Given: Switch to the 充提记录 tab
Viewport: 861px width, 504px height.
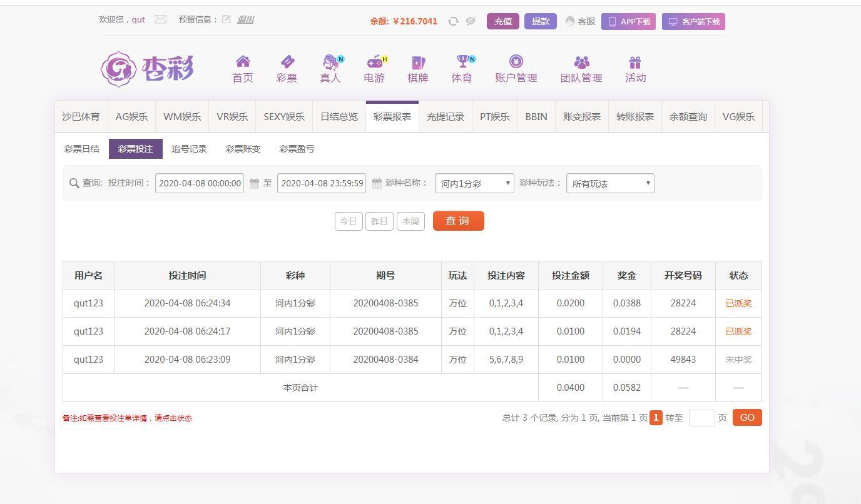Looking at the screenshot, I should click(445, 117).
